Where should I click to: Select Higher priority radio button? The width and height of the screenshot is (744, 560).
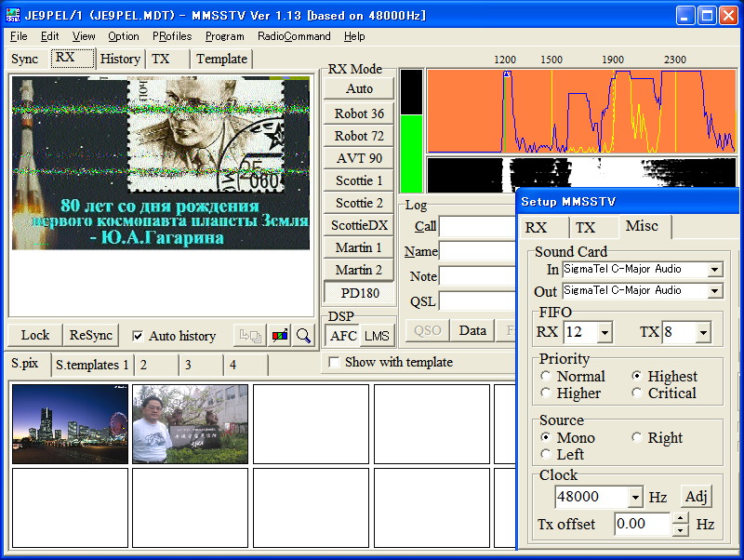(546, 393)
